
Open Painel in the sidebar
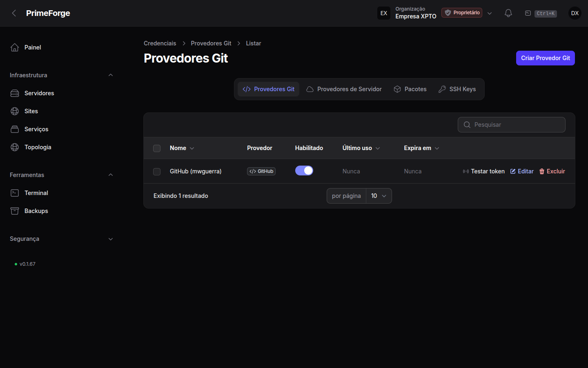click(61, 47)
